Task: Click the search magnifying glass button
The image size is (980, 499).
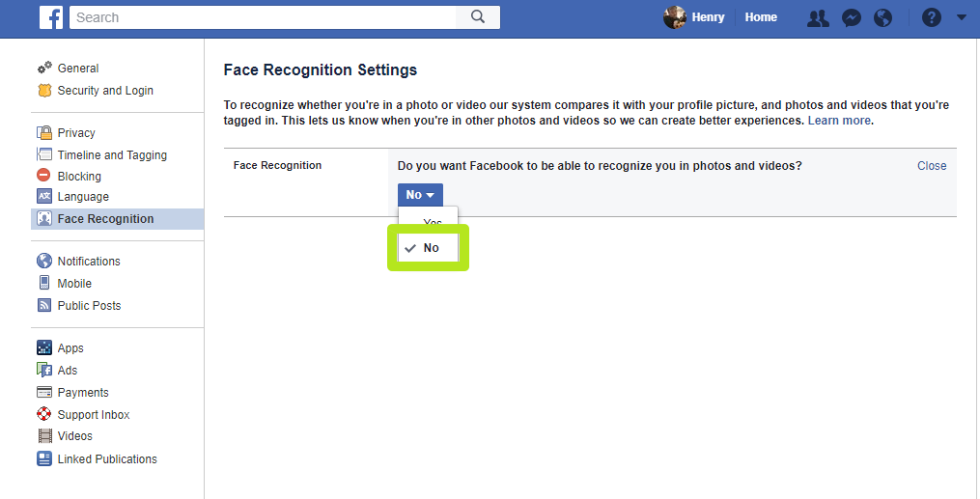Action: point(477,17)
